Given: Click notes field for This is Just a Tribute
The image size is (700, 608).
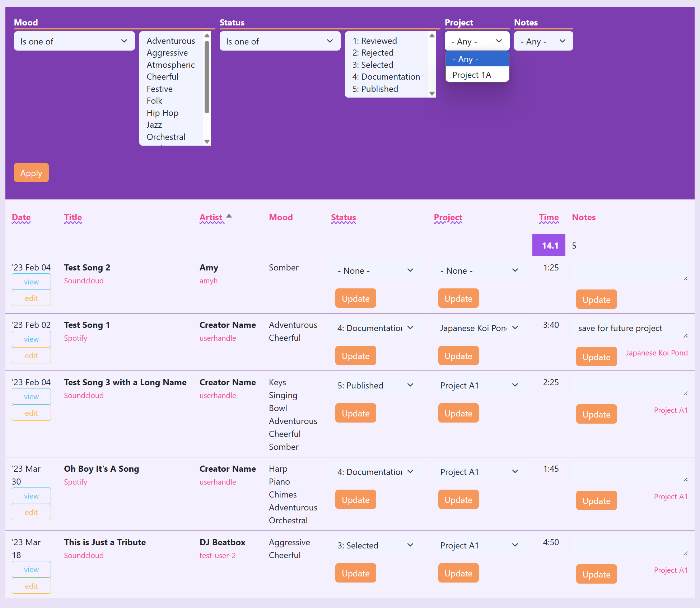Looking at the screenshot, I should 630,546.
